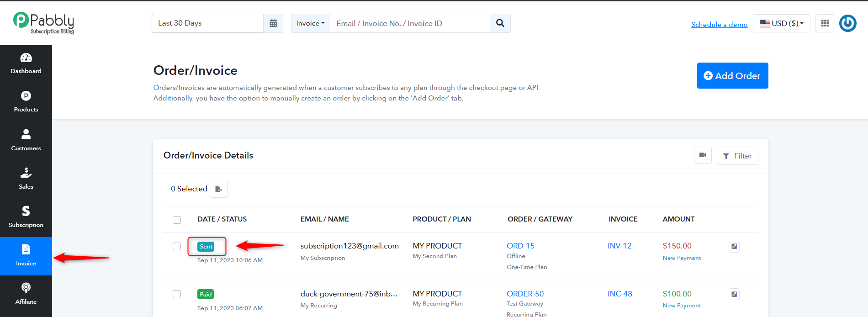Open the USD ($) currency dropdown

(x=782, y=23)
